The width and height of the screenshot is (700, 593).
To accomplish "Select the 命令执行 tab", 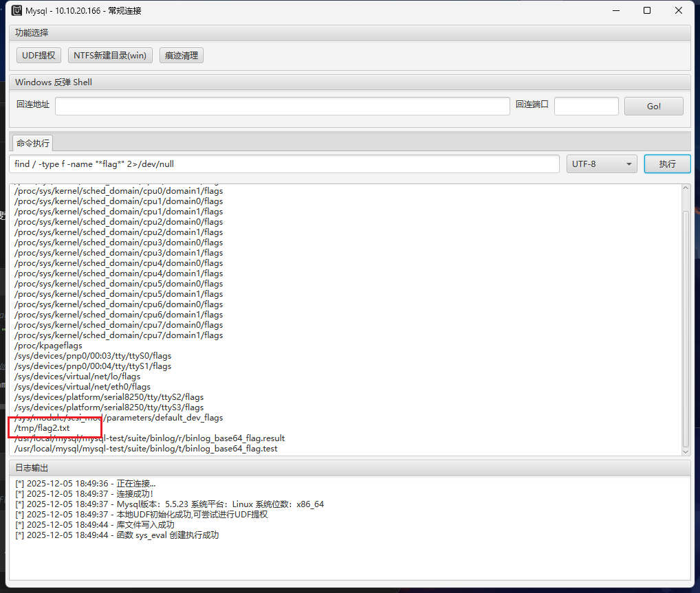I will pos(33,143).
